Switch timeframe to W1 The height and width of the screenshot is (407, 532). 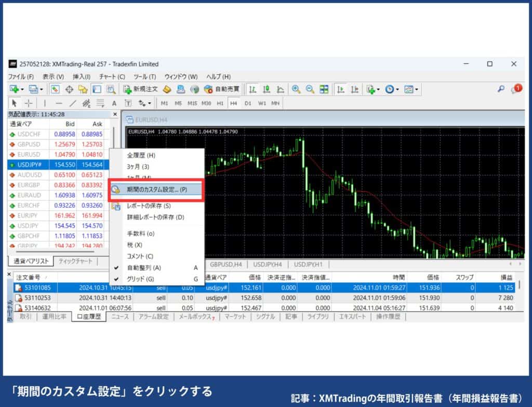pos(262,103)
